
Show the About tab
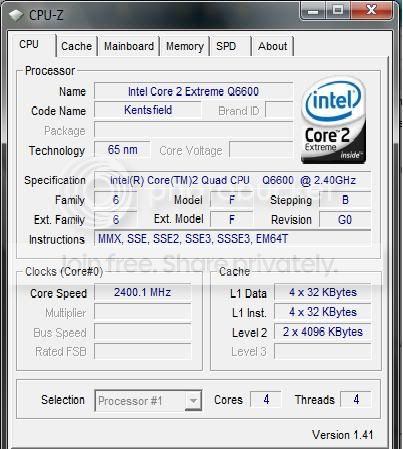point(272,46)
